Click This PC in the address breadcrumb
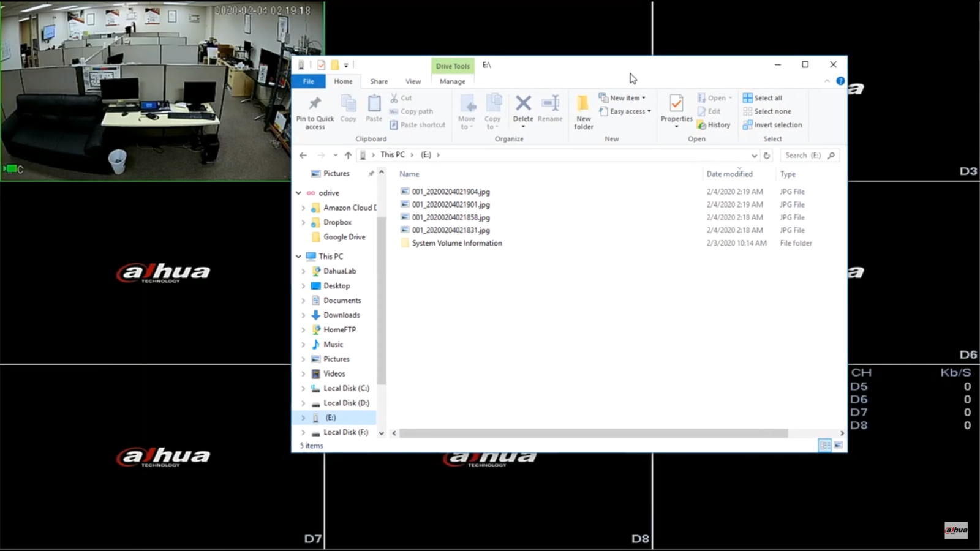Viewport: 980px width, 551px height. point(393,155)
